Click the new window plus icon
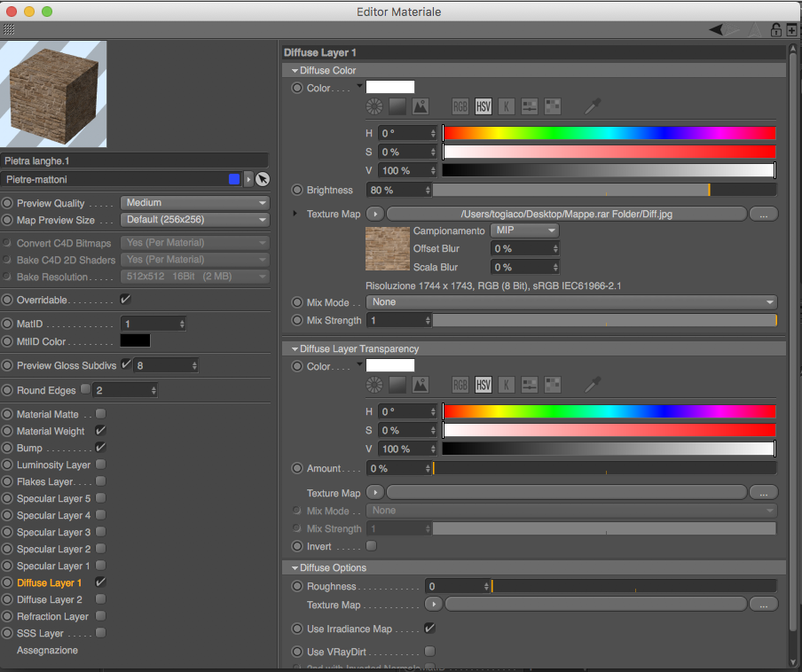This screenshot has width=802, height=672. 791,29
